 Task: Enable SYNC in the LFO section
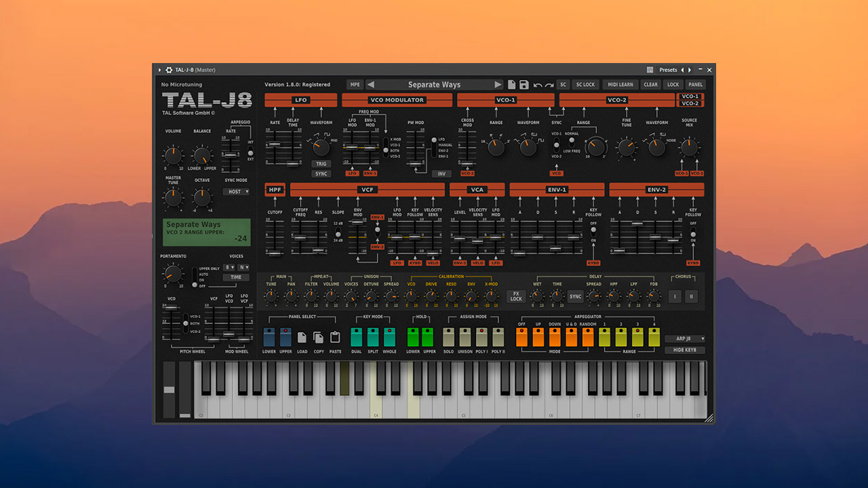pyautogui.click(x=321, y=174)
